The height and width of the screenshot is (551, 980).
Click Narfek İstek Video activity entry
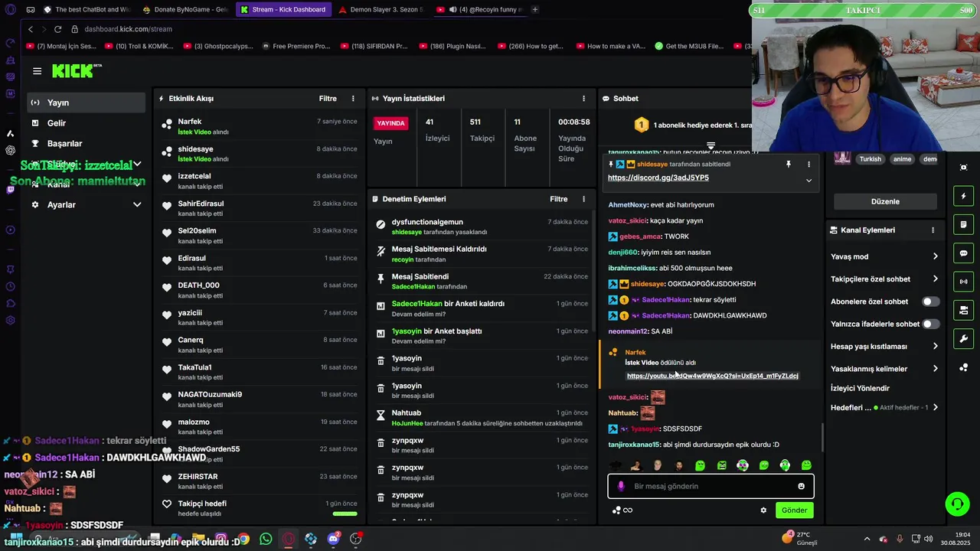[x=259, y=126]
